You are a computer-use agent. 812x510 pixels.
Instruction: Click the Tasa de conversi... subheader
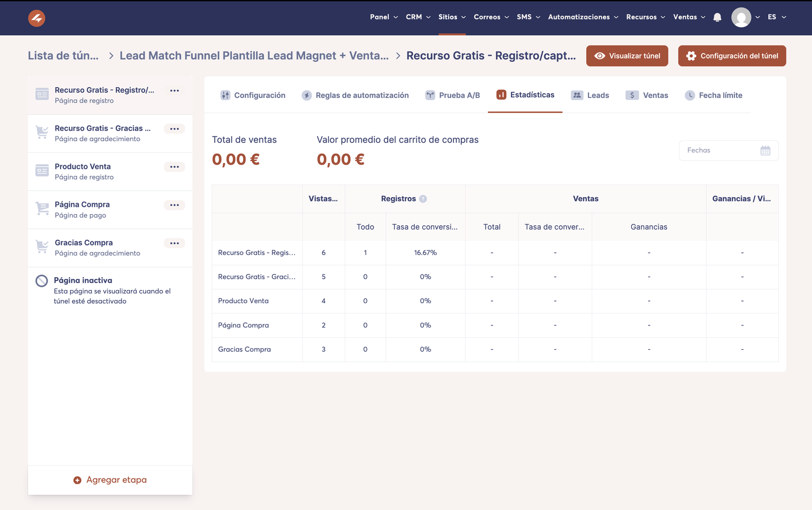tap(425, 227)
